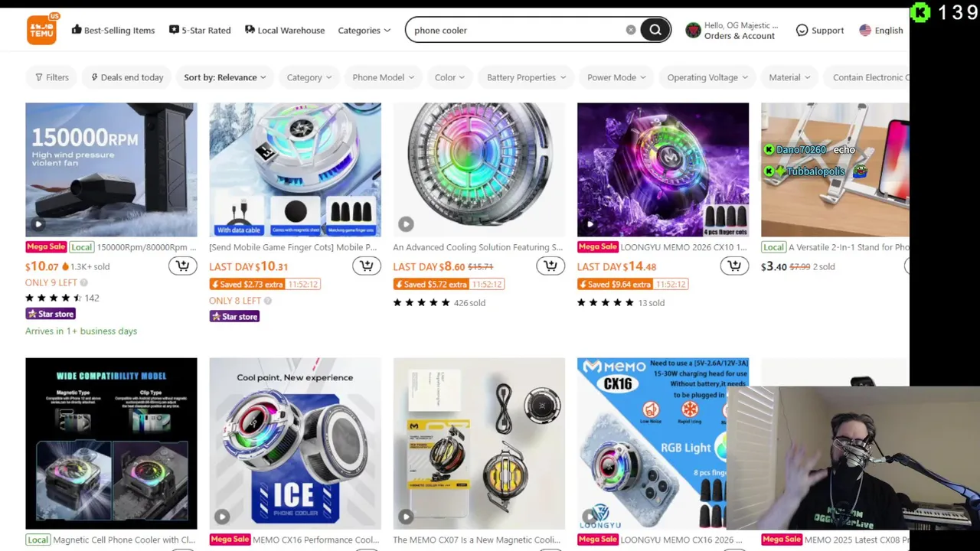Open the Color filter dropdown
Image resolution: width=980 pixels, height=551 pixels.
(x=449, y=77)
